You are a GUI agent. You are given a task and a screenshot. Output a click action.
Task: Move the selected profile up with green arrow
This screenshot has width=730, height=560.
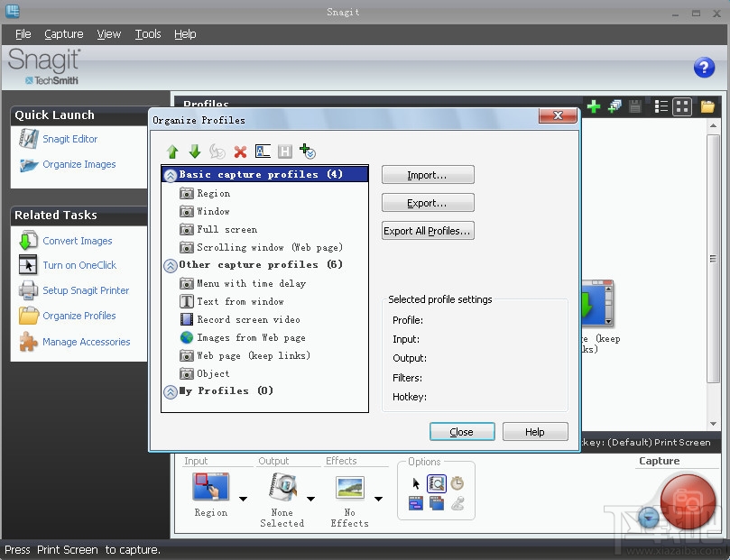(x=172, y=151)
